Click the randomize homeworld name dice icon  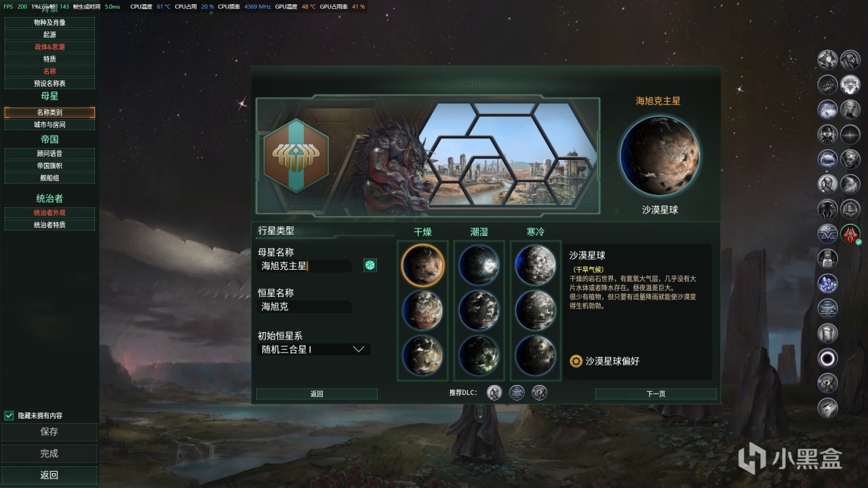tap(370, 265)
